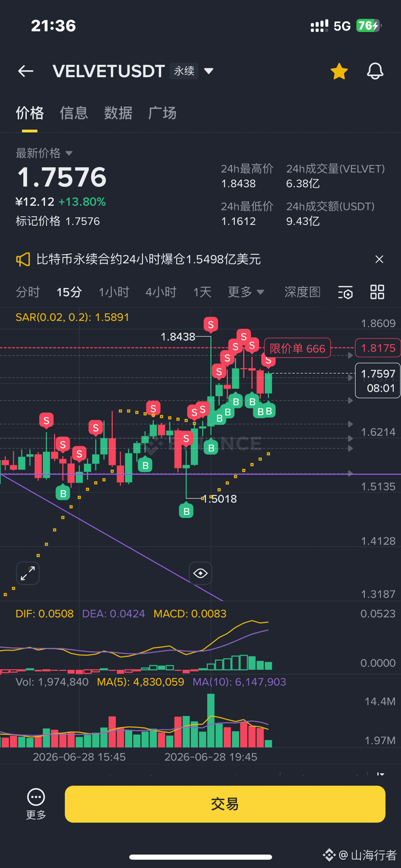
Task: Tap the 2026-06-28 15:45 time label
Action: click(x=79, y=757)
